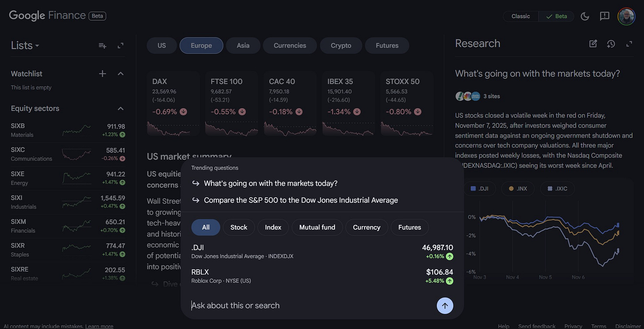Open the Privacy footer link
The width and height of the screenshot is (644, 329).
(573, 326)
